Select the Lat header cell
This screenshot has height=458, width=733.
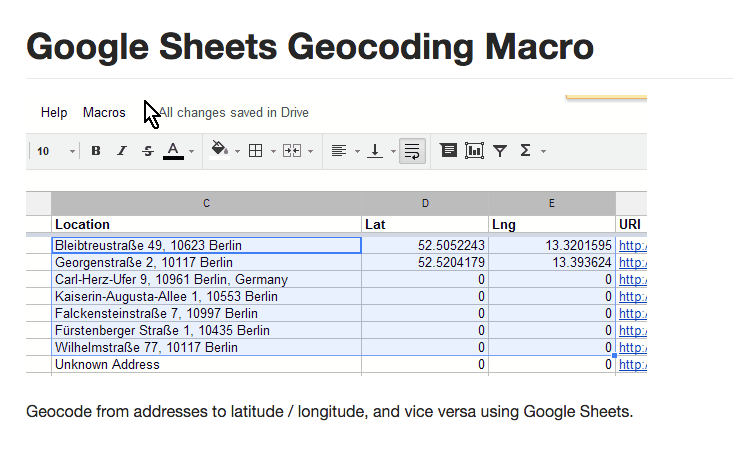point(425,225)
